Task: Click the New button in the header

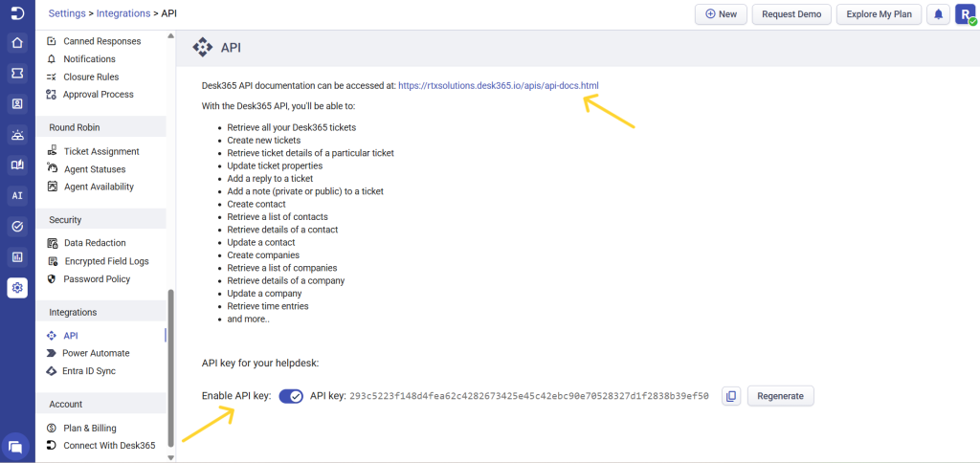Action: [721, 14]
